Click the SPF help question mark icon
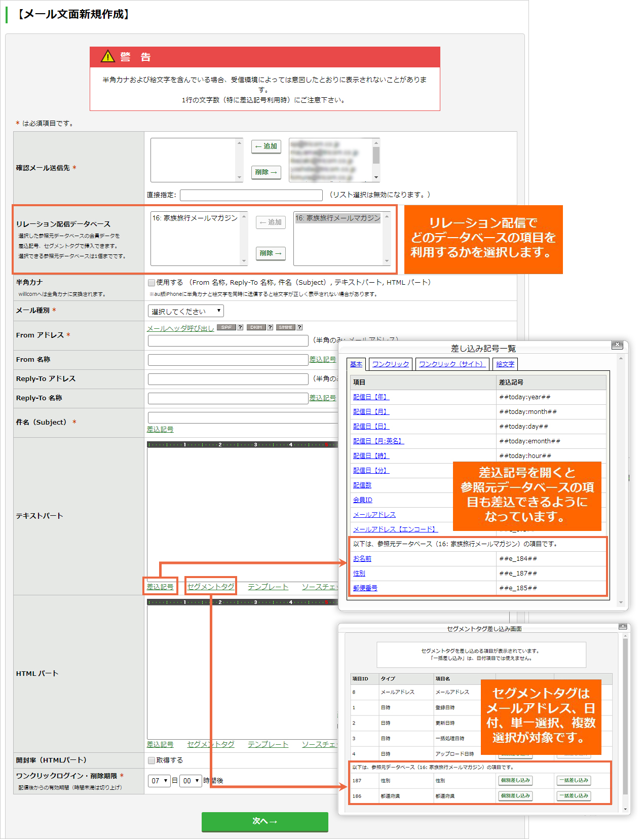644x839 pixels. (240, 327)
